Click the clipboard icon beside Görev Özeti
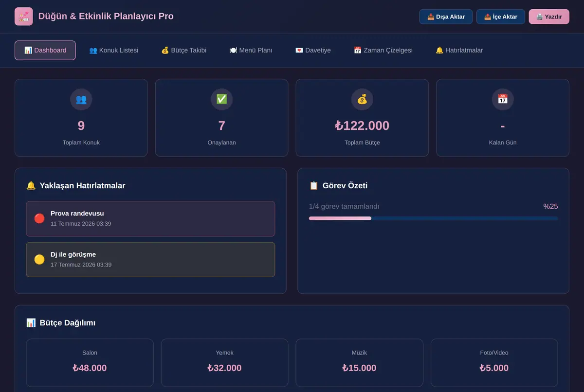 pyautogui.click(x=314, y=186)
